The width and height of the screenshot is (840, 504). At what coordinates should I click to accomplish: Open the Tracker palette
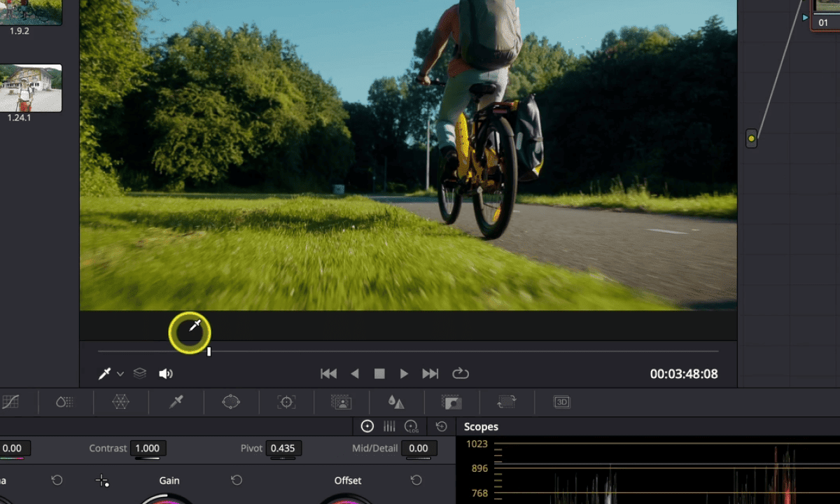point(286,402)
